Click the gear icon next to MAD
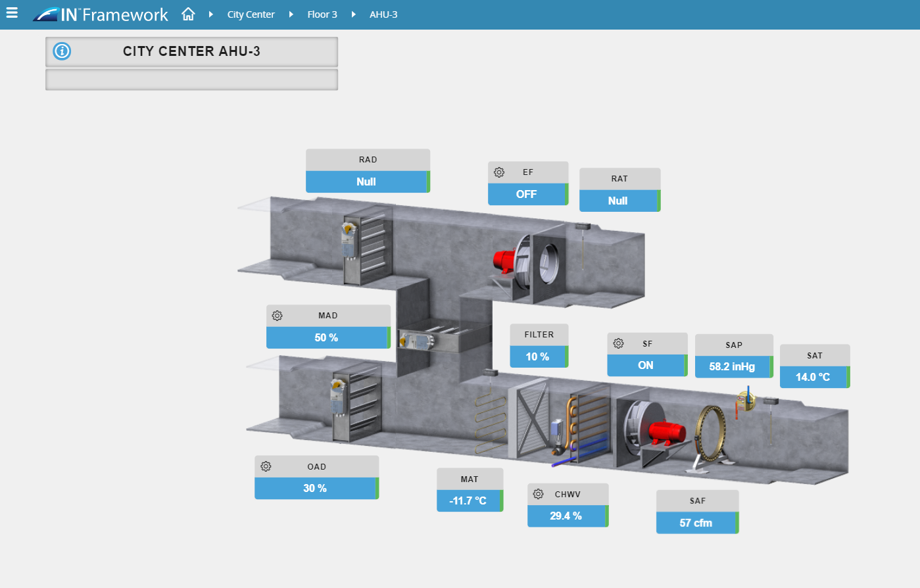 pos(277,316)
